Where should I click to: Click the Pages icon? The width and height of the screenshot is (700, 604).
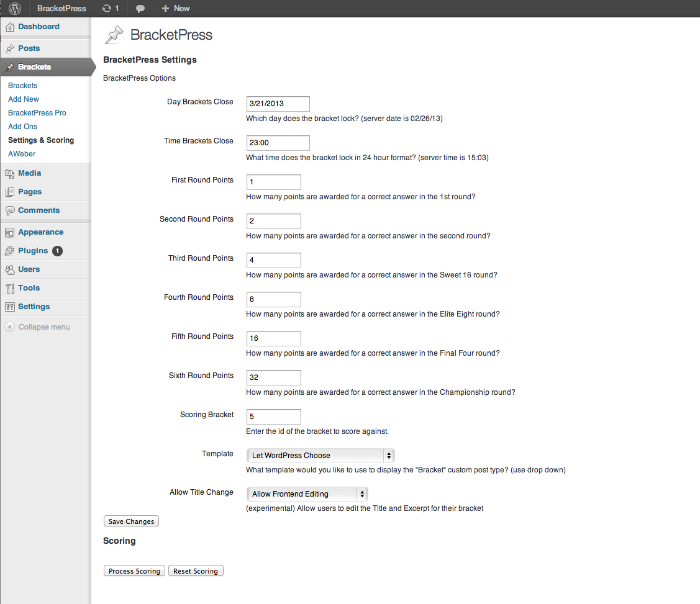tap(10, 192)
